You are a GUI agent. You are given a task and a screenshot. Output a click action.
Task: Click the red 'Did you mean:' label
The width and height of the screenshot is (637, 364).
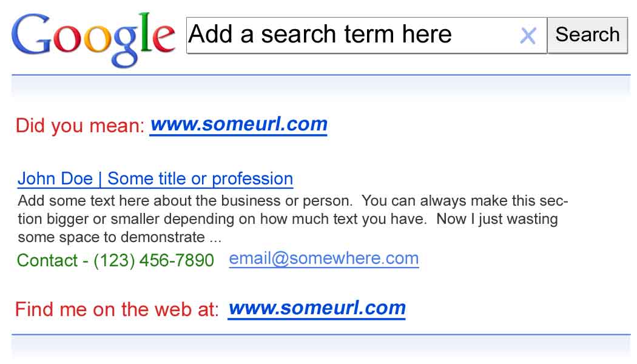[x=80, y=126]
